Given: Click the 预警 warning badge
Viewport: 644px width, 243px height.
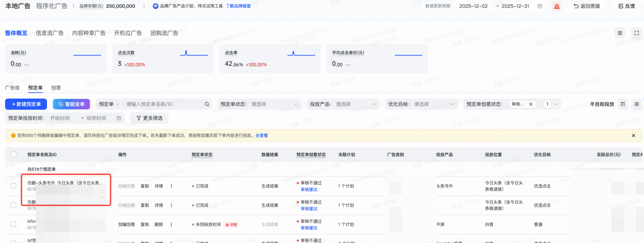Looking at the screenshot, I should click(231, 225).
